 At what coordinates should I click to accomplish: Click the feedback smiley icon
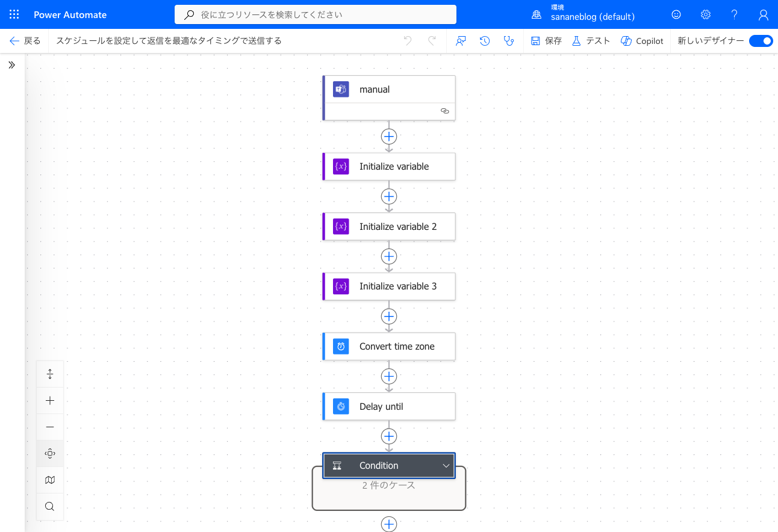click(x=676, y=14)
